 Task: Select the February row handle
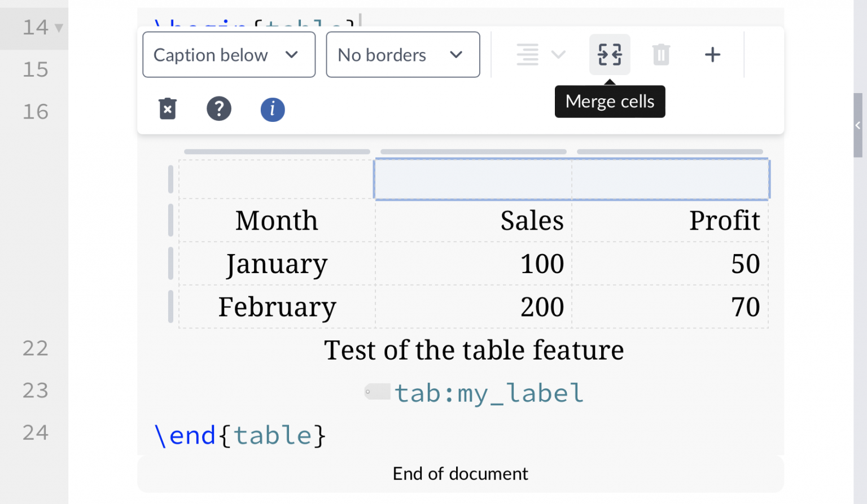[170, 307]
